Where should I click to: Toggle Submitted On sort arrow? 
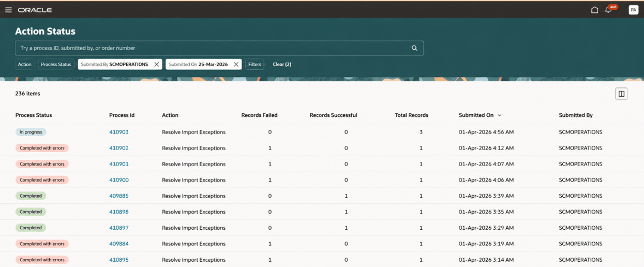point(500,115)
